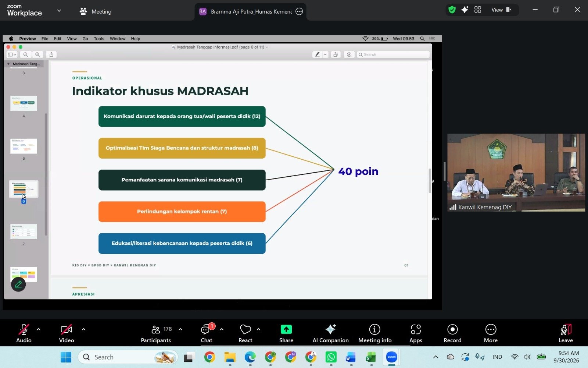
Task: Open the Chat panel
Action: [206, 333]
